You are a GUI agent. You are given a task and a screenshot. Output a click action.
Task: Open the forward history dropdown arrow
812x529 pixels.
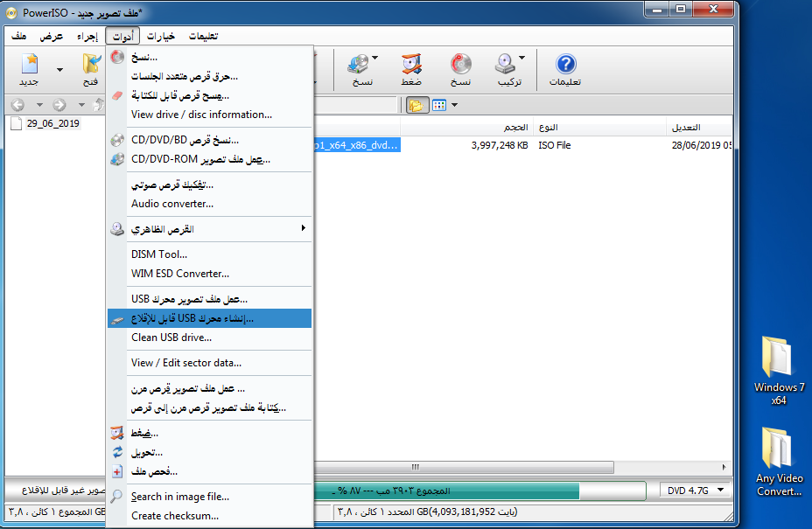pyautogui.click(x=81, y=105)
